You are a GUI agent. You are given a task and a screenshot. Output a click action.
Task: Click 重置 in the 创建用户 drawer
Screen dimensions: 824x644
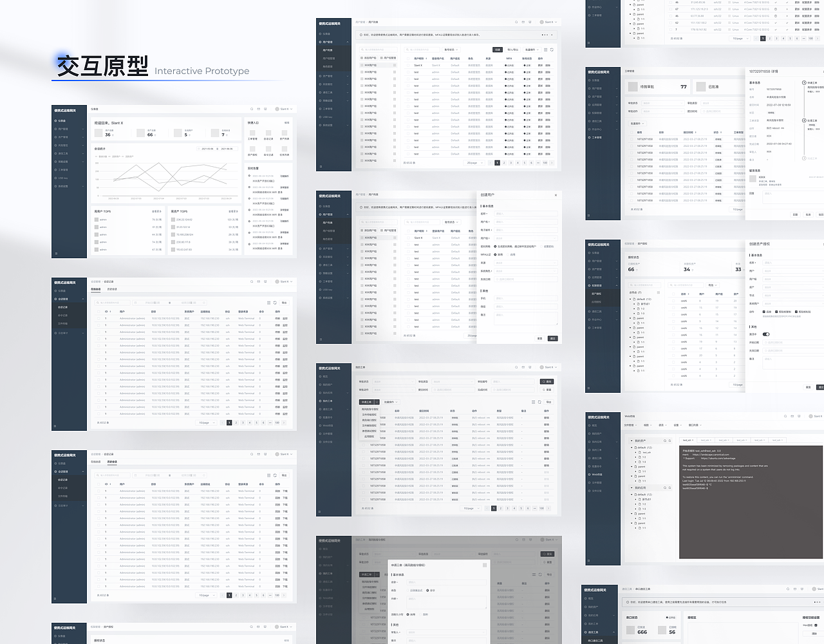[x=539, y=339]
